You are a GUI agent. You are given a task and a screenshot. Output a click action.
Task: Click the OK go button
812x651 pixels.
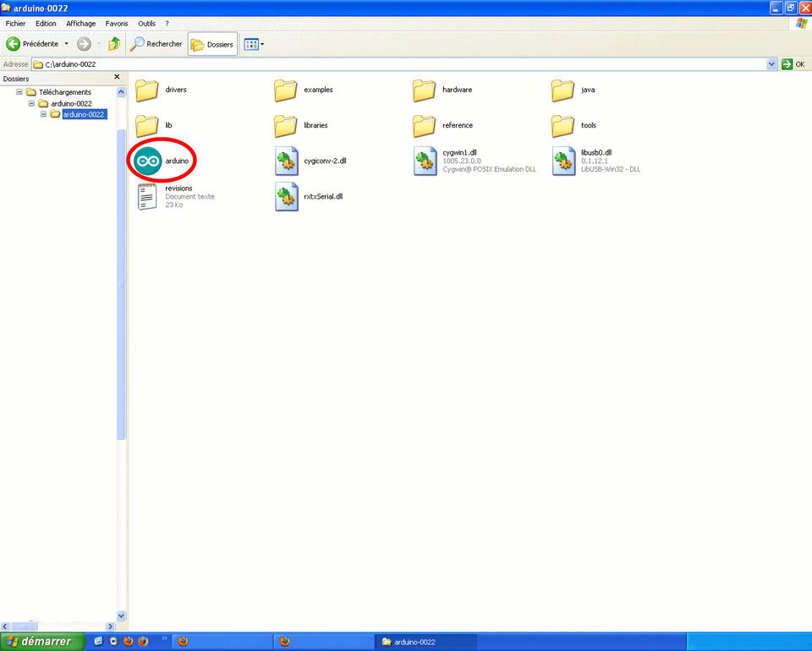tap(793, 64)
